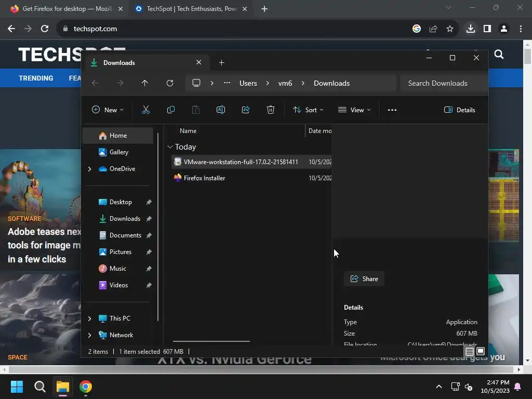
Task: Open Adobe teases article headline
Action: (x=44, y=245)
